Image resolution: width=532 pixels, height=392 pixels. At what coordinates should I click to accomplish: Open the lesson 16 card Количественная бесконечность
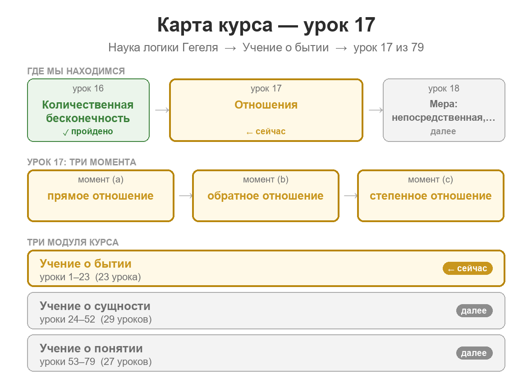point(88,110)
